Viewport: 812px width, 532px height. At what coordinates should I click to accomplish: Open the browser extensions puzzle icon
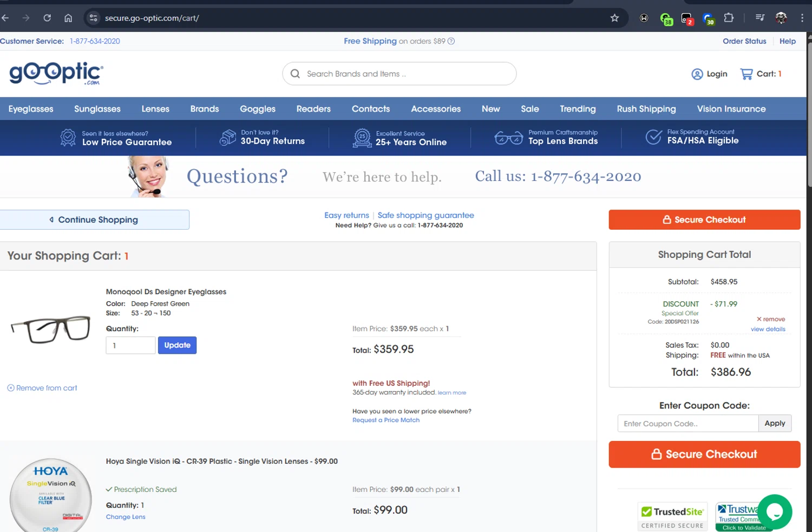click(x=729, y=18)
